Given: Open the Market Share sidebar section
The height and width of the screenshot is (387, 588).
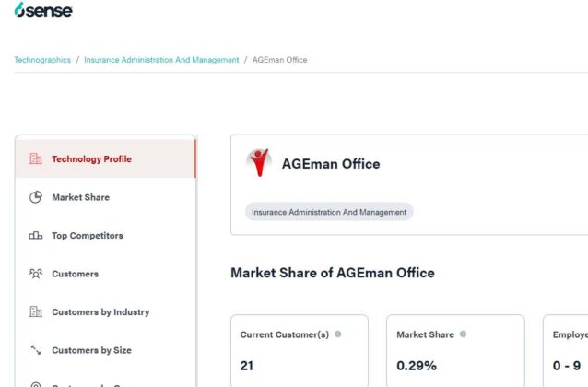Looking at the screenshot, I should pos(105,197).
